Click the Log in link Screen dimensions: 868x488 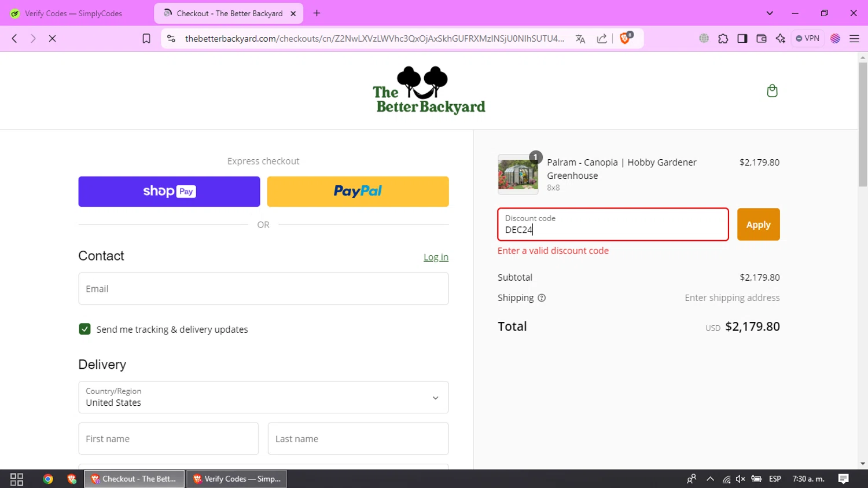click(436, 257)
